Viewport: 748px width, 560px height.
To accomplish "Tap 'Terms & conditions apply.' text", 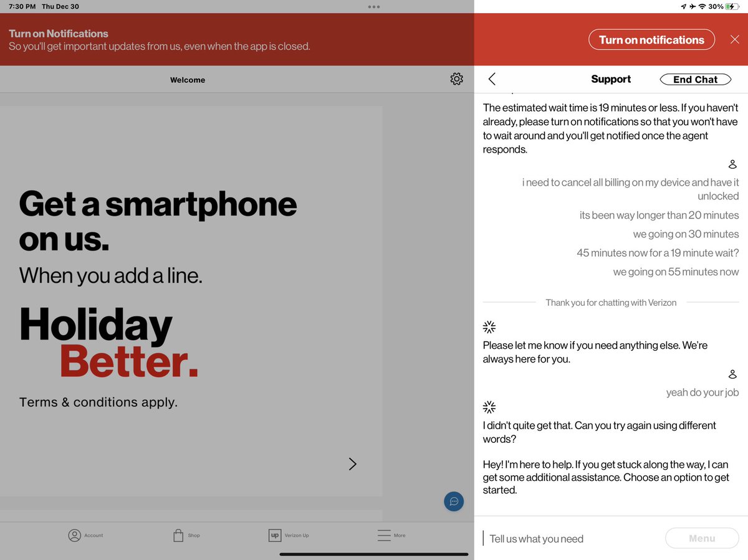I will [x=98, y=402].
